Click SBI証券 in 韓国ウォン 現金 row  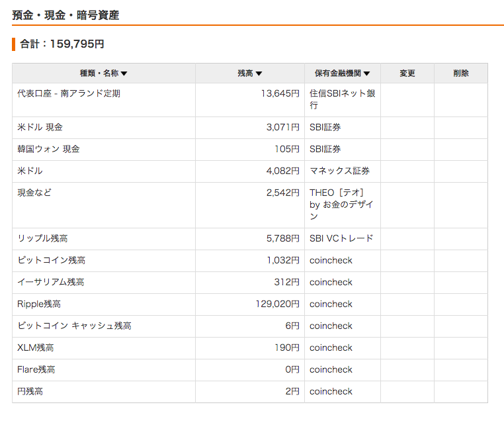coord(325,149)
